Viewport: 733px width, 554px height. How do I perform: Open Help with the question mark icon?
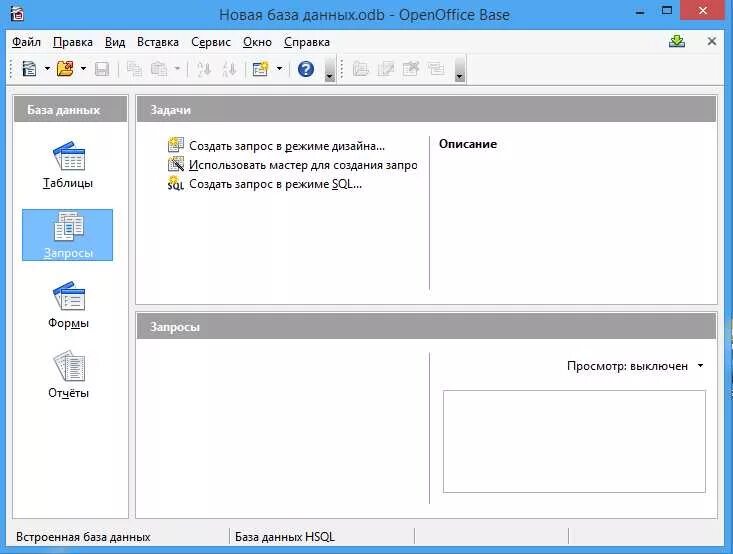tap(306, 69)
